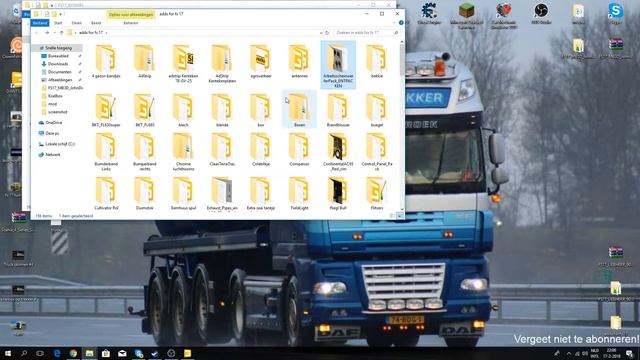Open Microsoft Edge from the taskbar
640x360 pixels.
pos(57,353)
